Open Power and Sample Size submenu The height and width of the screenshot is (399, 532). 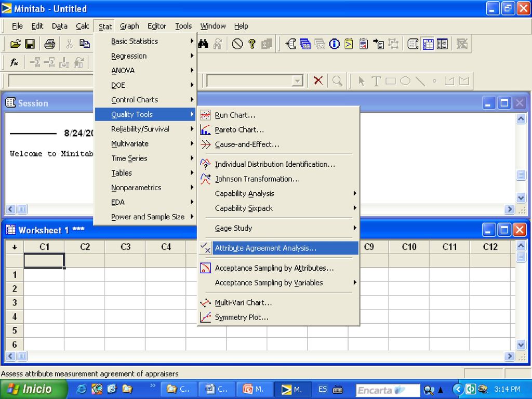pyautogui.click(x=145, y=217)
